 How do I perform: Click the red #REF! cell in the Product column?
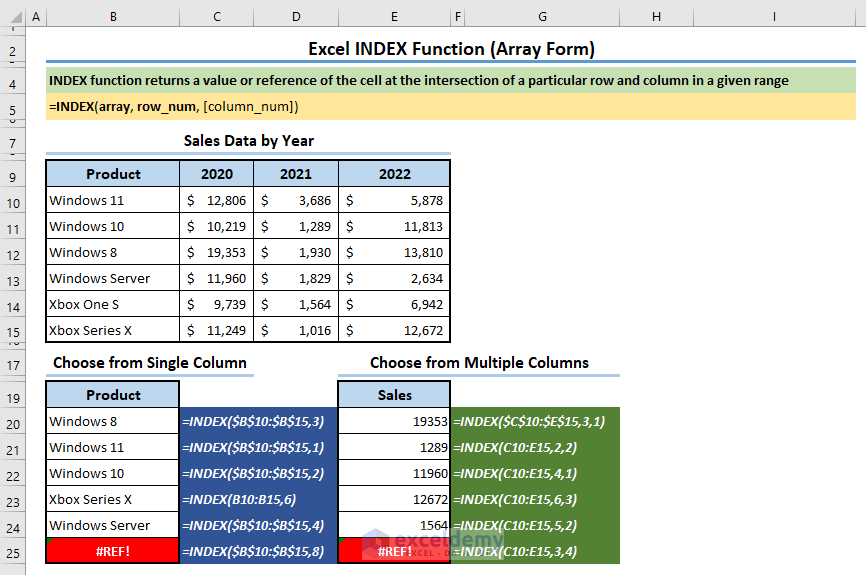coord(113,551)
